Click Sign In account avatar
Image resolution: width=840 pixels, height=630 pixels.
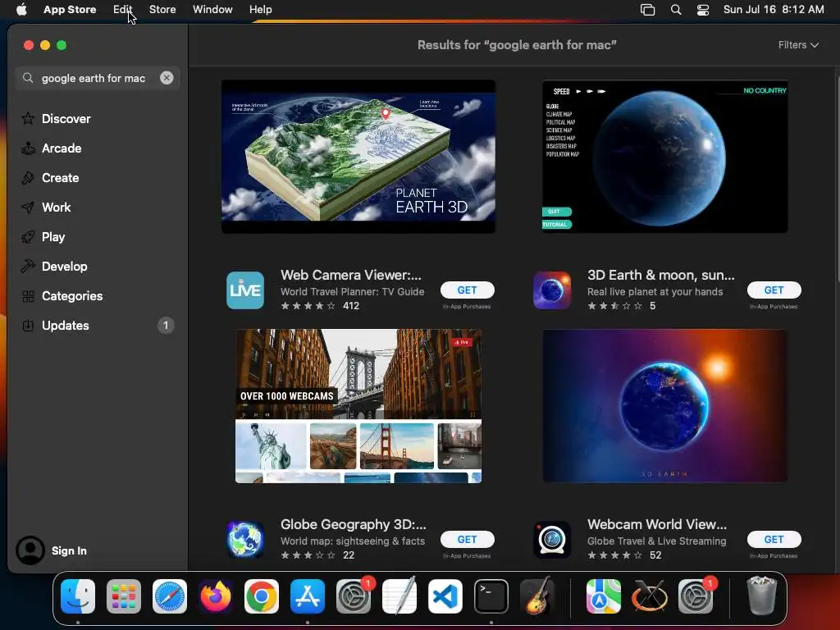tap(30, 550)
